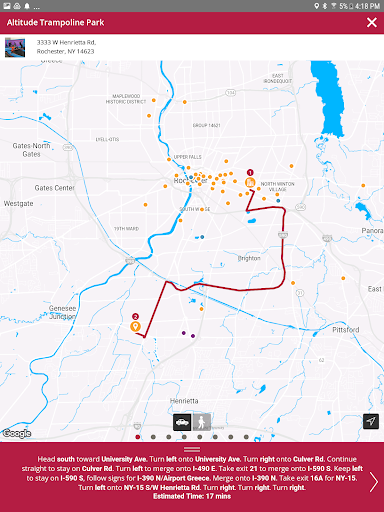Tap the 19th Ward map label
The image size is (384, 512).
point(126,229)
